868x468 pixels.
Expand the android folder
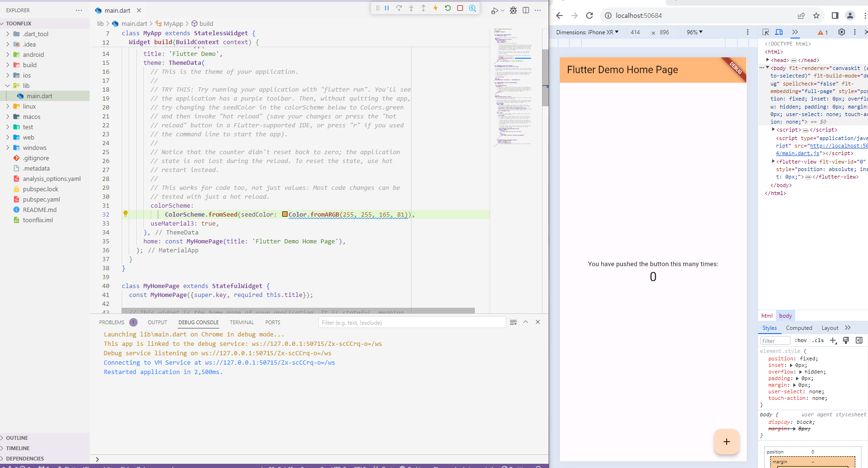pyautogui.click(x=33, y=55)
